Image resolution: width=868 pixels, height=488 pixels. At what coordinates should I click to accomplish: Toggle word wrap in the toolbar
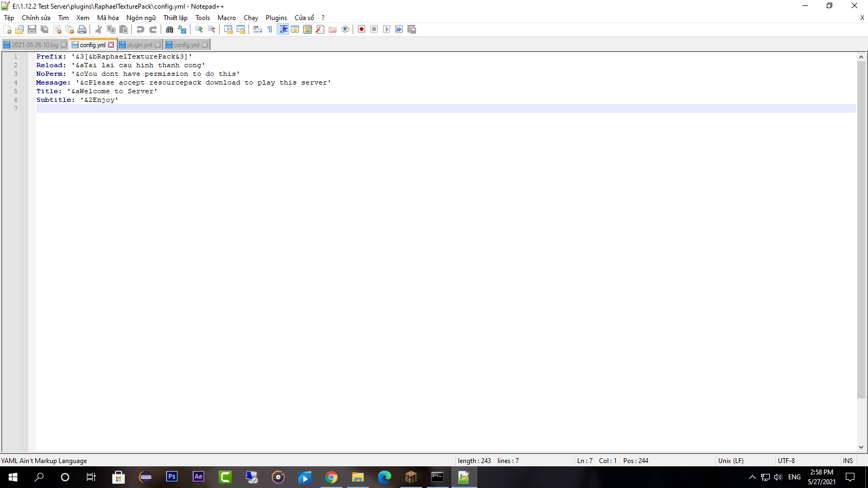(x=258, y=29)
